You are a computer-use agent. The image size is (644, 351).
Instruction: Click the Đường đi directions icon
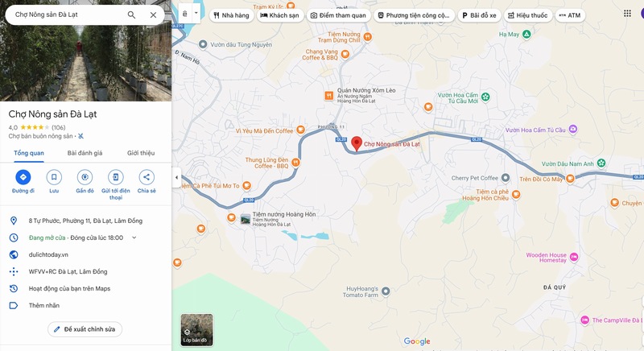point(23,177)
